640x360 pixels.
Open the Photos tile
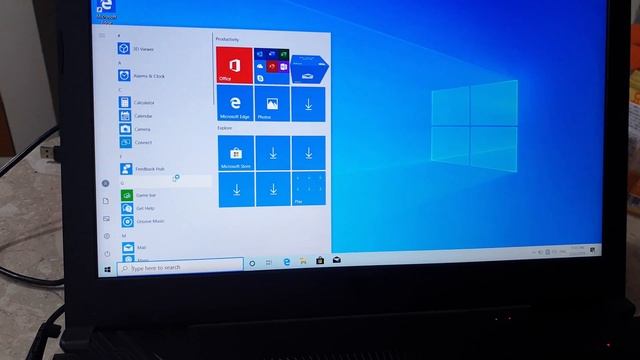(272, 104)
